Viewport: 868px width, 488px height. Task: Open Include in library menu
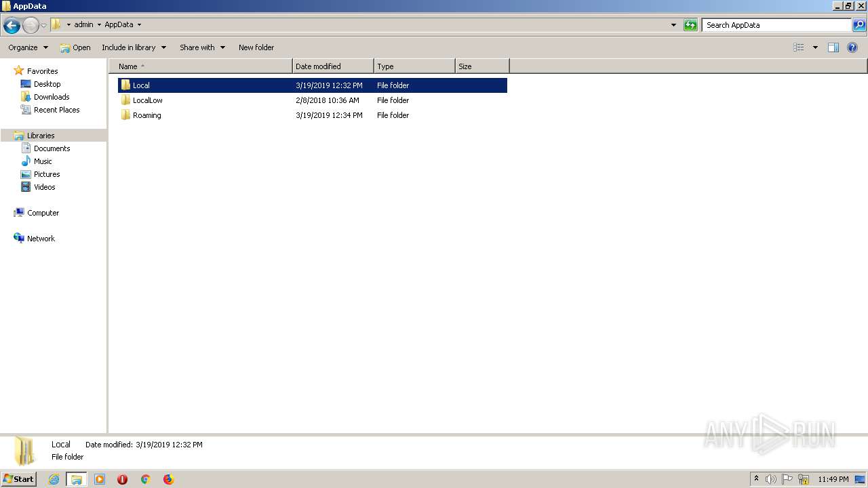(134, 47)
